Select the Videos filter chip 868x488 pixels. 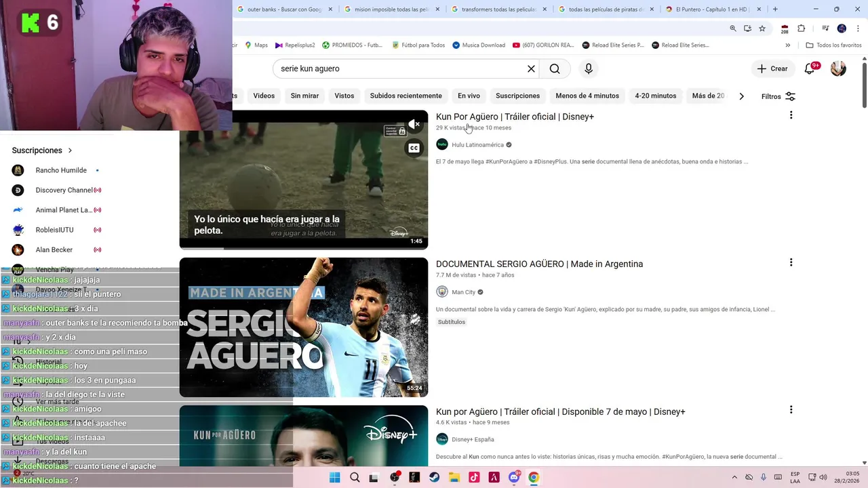coord(264,96)
